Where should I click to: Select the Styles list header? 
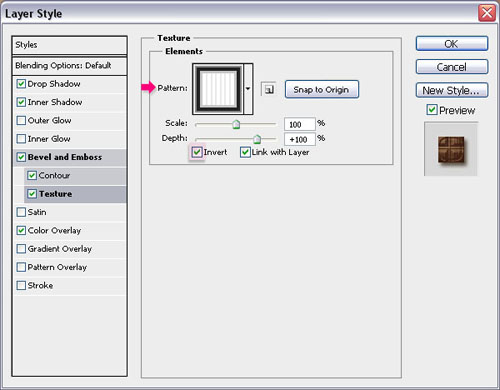(69, 45)
